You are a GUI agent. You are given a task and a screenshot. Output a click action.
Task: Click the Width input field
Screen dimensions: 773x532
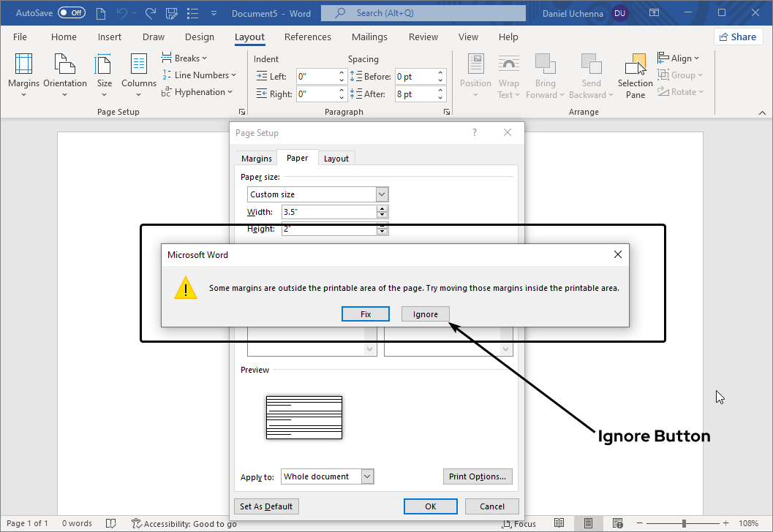(x=328, y=212)
